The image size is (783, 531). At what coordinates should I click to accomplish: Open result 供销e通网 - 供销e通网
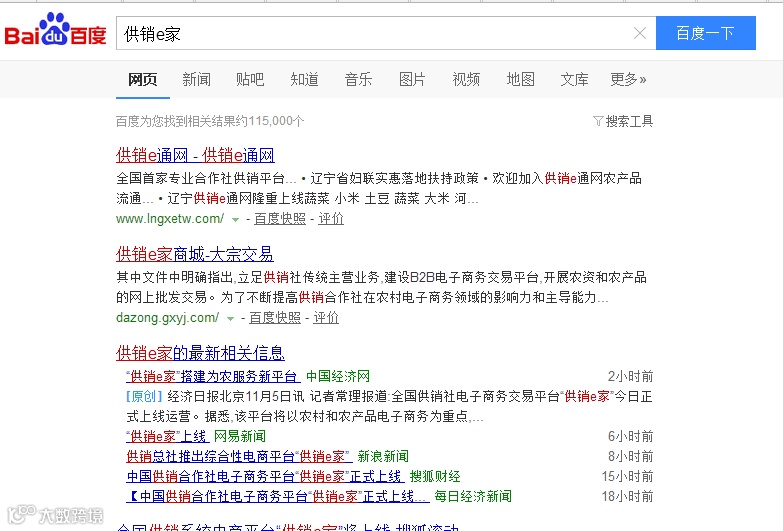195,155
